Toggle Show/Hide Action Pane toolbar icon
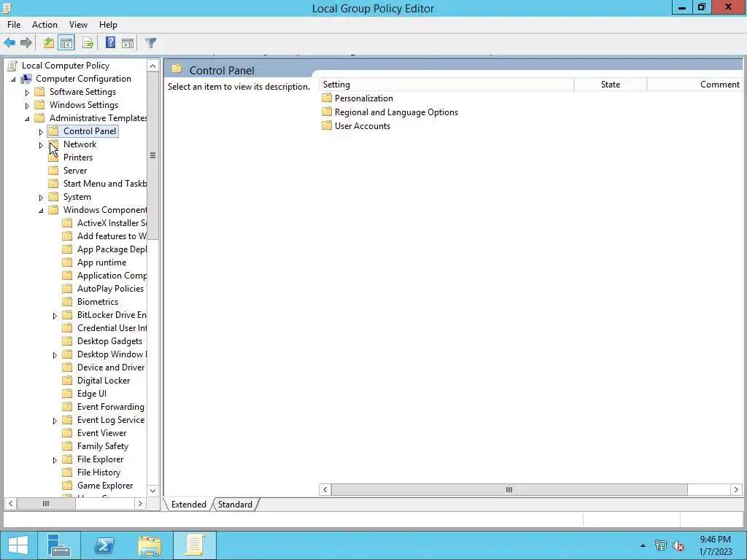This screenshot has height=560, width=747. [128, 43]
